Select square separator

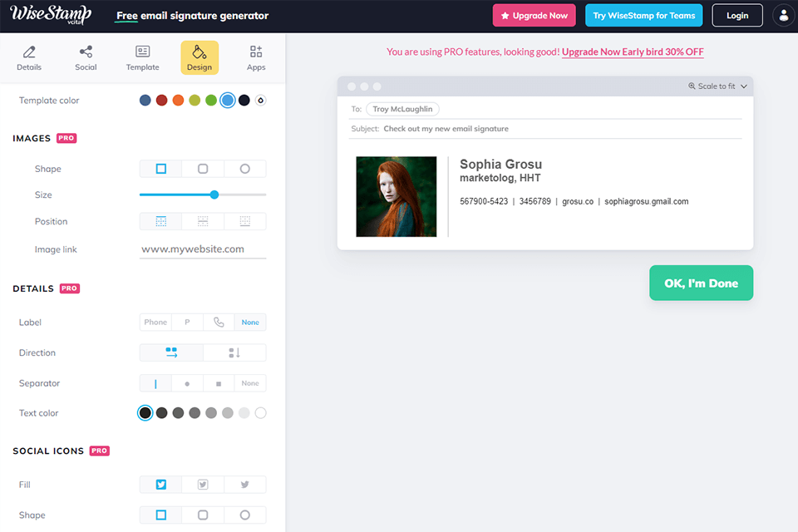pyautogui.click(x=219, y=383)
